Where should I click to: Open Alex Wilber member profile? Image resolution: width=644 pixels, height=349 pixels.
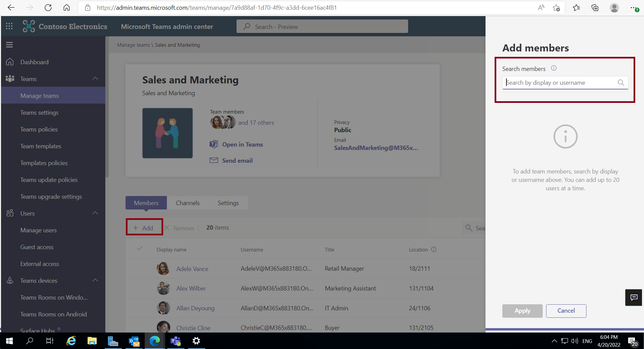point(191,288)
